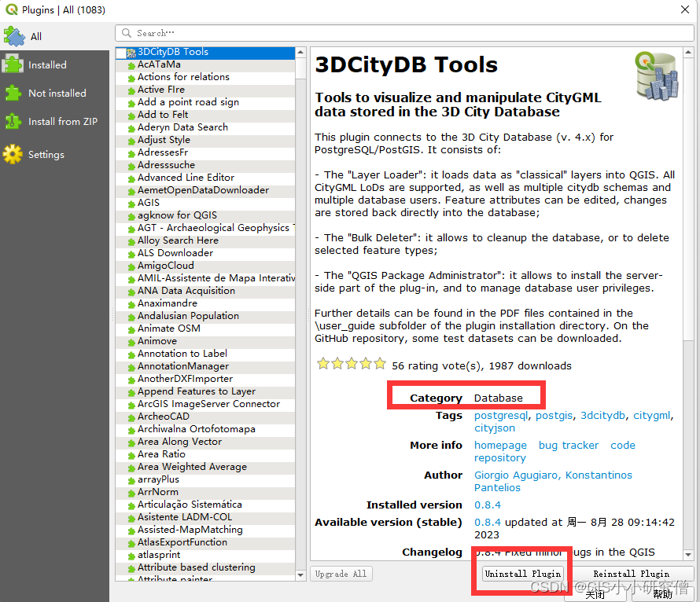Click the puzzle icon beside AGIS

131,204
